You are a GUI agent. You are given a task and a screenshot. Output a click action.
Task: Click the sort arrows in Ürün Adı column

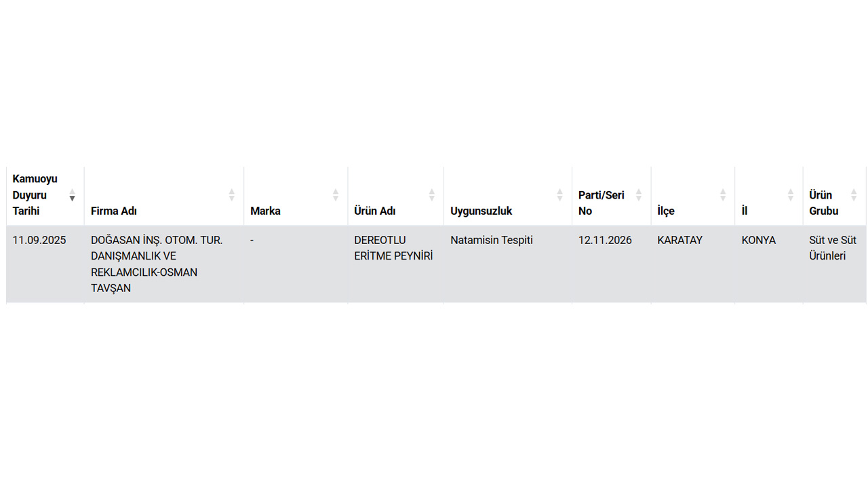pos(431,195)
